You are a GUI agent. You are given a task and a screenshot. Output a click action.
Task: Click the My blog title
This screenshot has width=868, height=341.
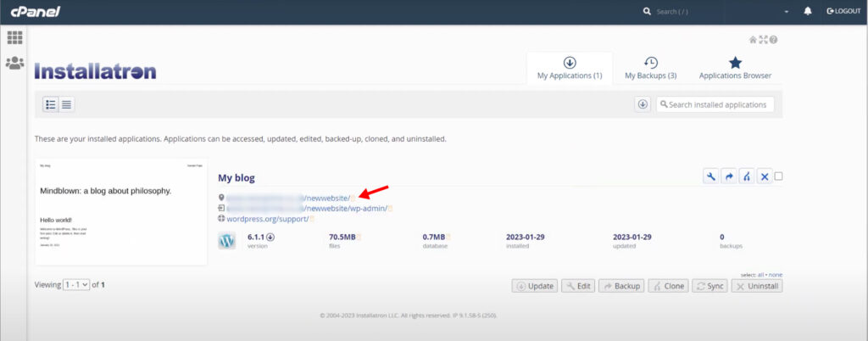pyautogui.click(x=236, y=177)
